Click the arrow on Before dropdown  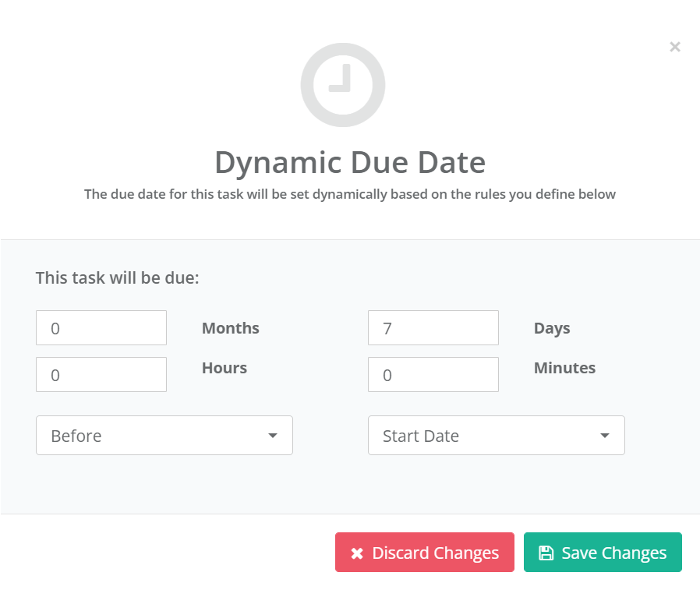[x=273, y=436]
